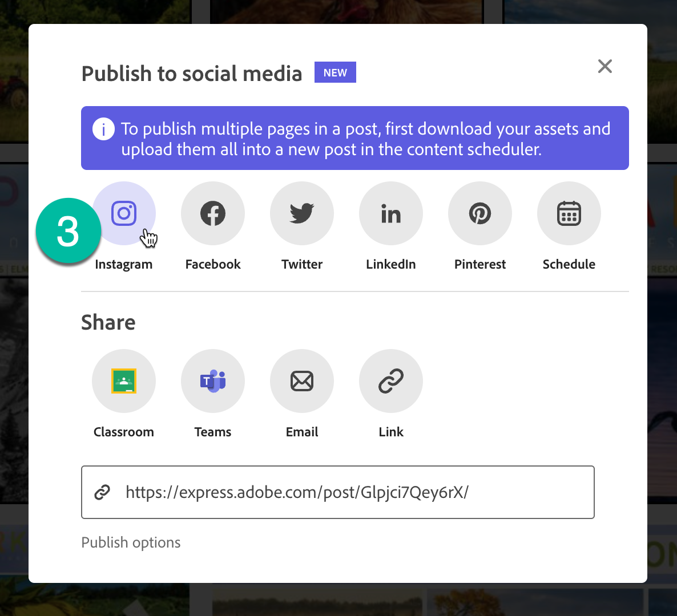Viewport: 677px width, 616px height.
Task: Select the Twitter bird icon
Action: pyautogui.click(x=302, y=213)
